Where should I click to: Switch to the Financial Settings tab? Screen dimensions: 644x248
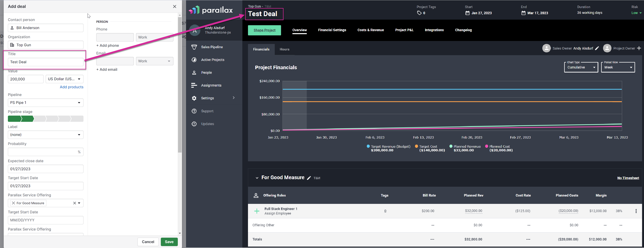point(332,30)
